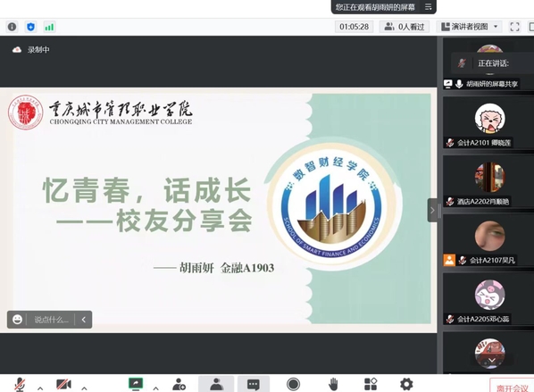Open the 演讲者视图 view dropdown

[x=469, y=27]
